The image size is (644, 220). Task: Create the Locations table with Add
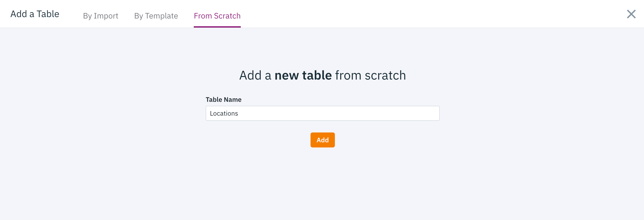pyautogui.click(x=322, y=140)
